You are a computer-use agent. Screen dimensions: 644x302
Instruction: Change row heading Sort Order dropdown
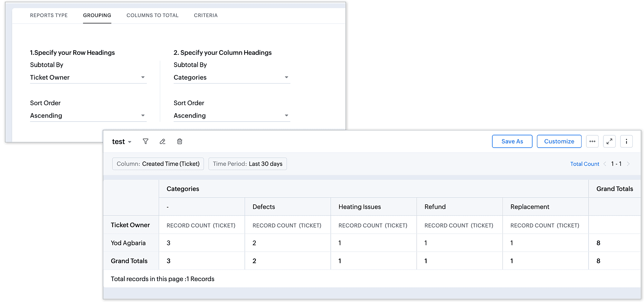(x=88, y=115)
